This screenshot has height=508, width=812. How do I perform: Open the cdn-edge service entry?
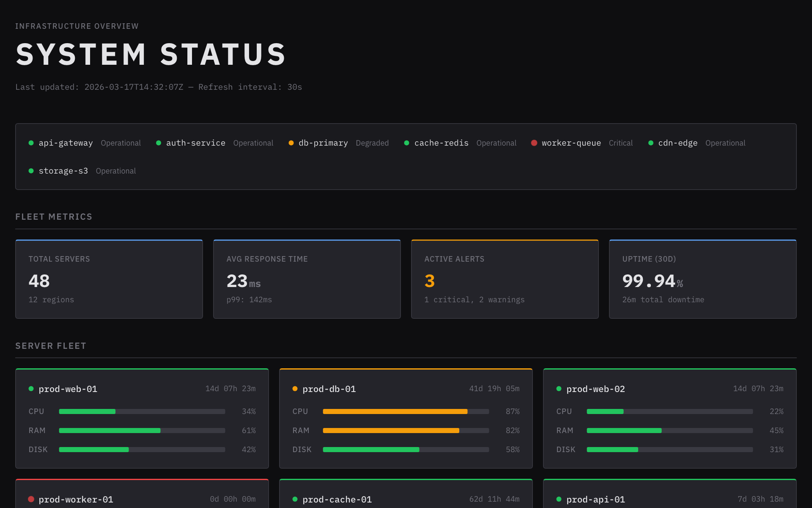[x=678, y=143]
